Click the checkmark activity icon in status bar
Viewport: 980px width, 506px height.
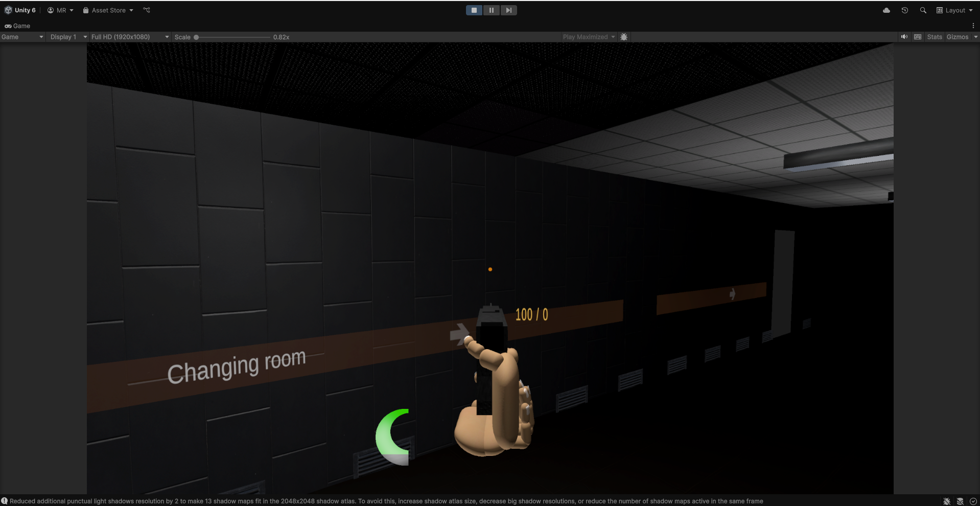973,501
